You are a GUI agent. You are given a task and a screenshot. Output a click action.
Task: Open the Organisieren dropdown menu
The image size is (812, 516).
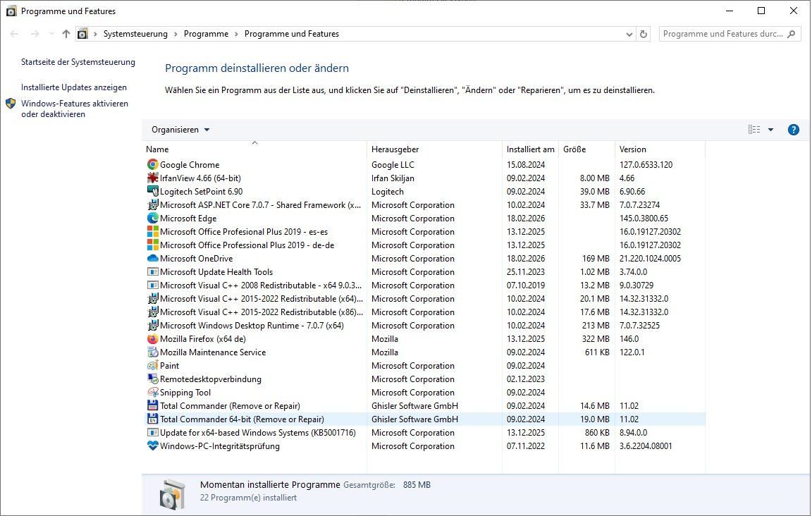tap(180, 130)
